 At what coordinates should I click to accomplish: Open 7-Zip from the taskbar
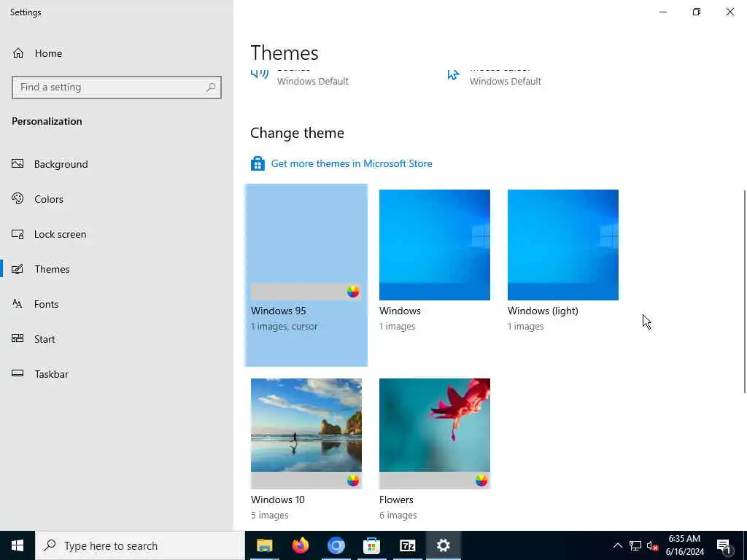(407, 545)
